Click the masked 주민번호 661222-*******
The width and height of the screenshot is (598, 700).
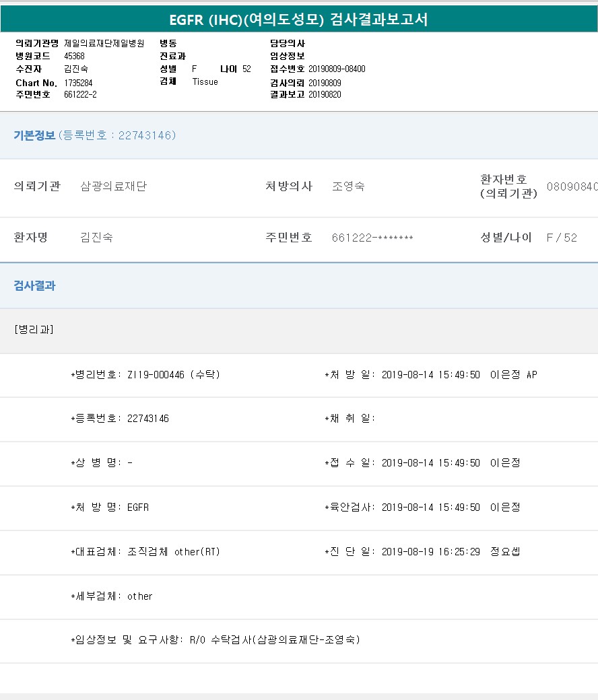[372, 238]
